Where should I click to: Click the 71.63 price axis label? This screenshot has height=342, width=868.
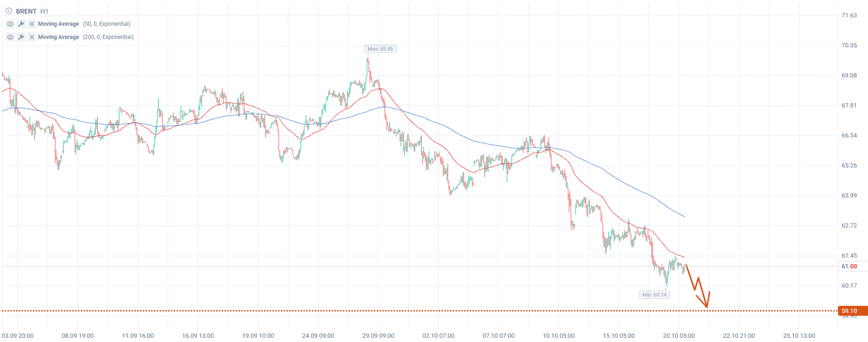tap(849, 15)
